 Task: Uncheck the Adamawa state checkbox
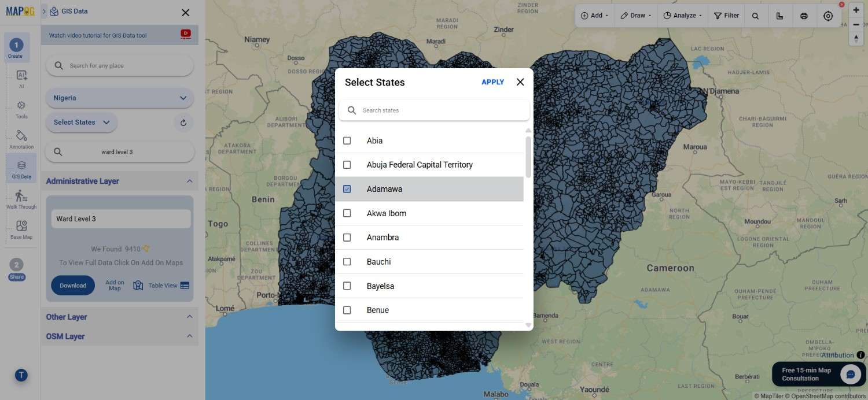click(x=347, y=189)
